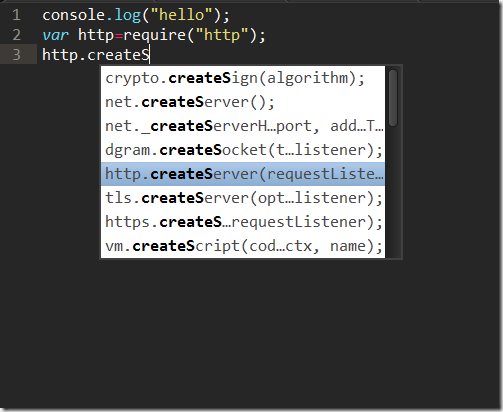The height and width of the screenshot is (412, 503).
Task: Click line number 2 in gutter
Action: point(16,35)
